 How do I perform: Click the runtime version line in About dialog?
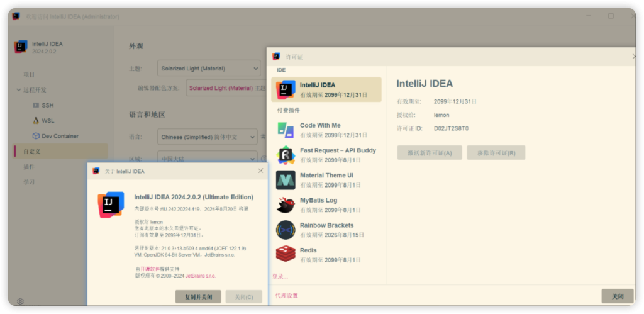[190, 248]
